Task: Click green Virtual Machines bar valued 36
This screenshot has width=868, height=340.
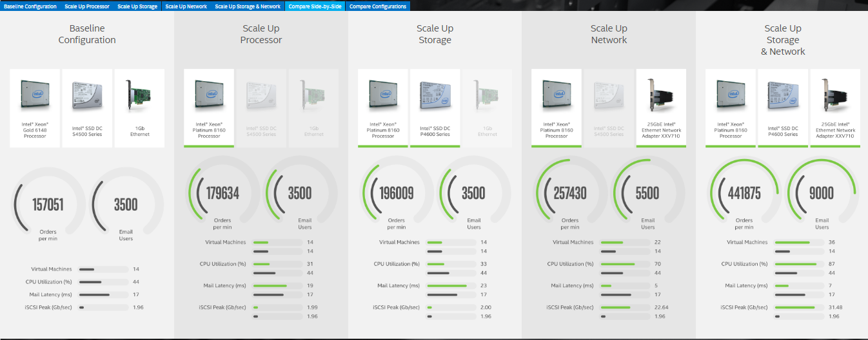Action: 799,242
